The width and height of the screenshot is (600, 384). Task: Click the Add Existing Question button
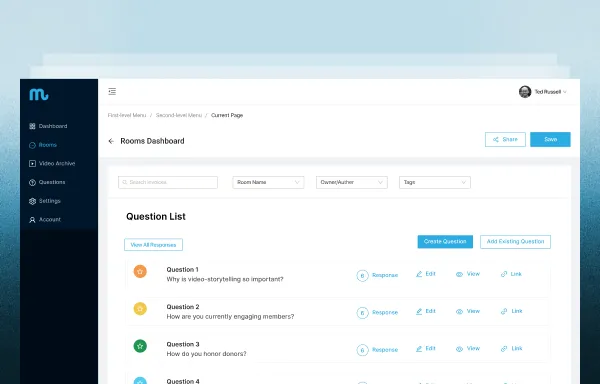(515, 242)
